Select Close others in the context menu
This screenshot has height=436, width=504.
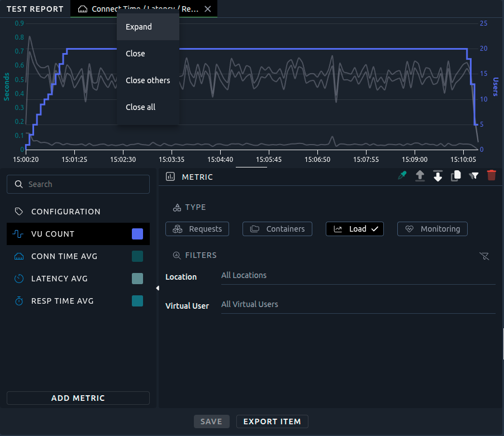tap(148, 80)
